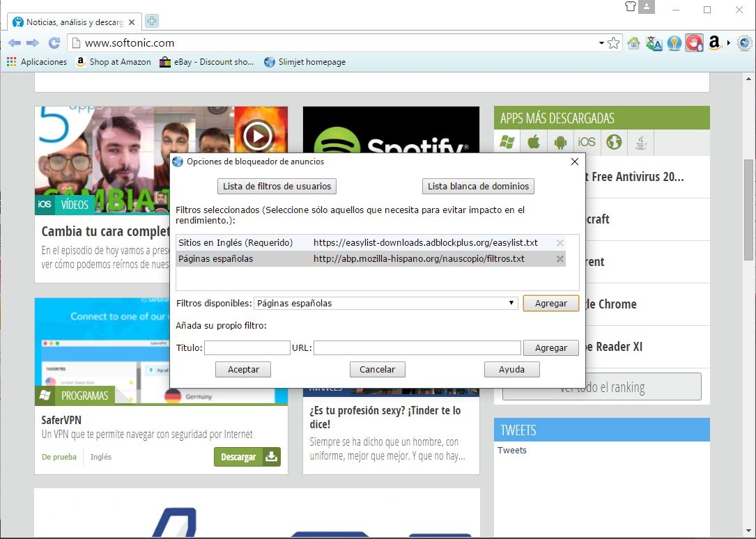Open the Lista de filtros de usuarios

tap(277, 186)
